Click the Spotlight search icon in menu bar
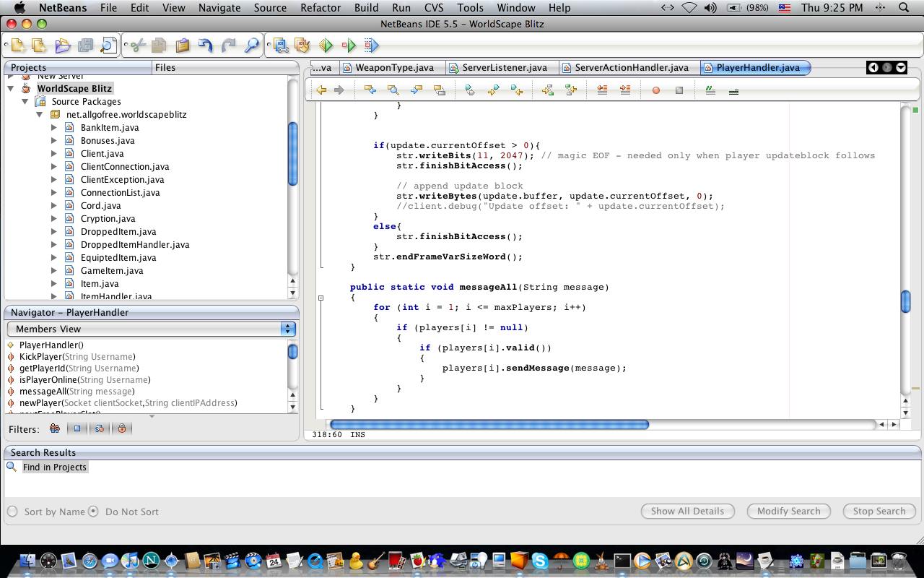Viewport: 924px width, 578px height. pos(905,8)
